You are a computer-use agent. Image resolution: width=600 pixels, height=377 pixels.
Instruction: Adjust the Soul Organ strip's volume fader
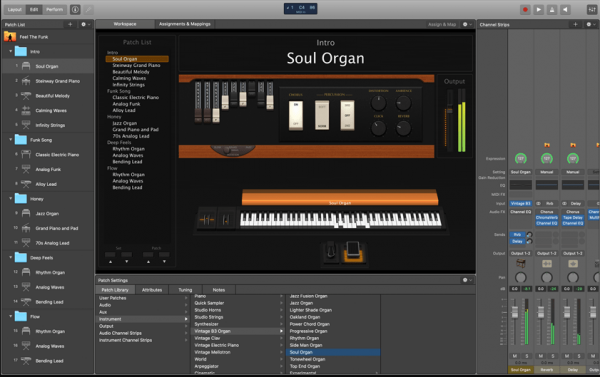click(515, 312)
